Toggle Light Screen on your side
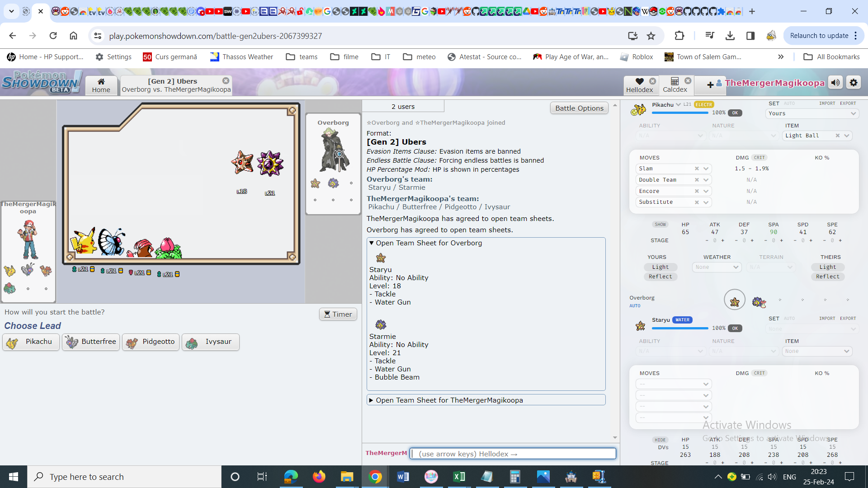This screenshot has width=868, height=488. pos(660,267)
